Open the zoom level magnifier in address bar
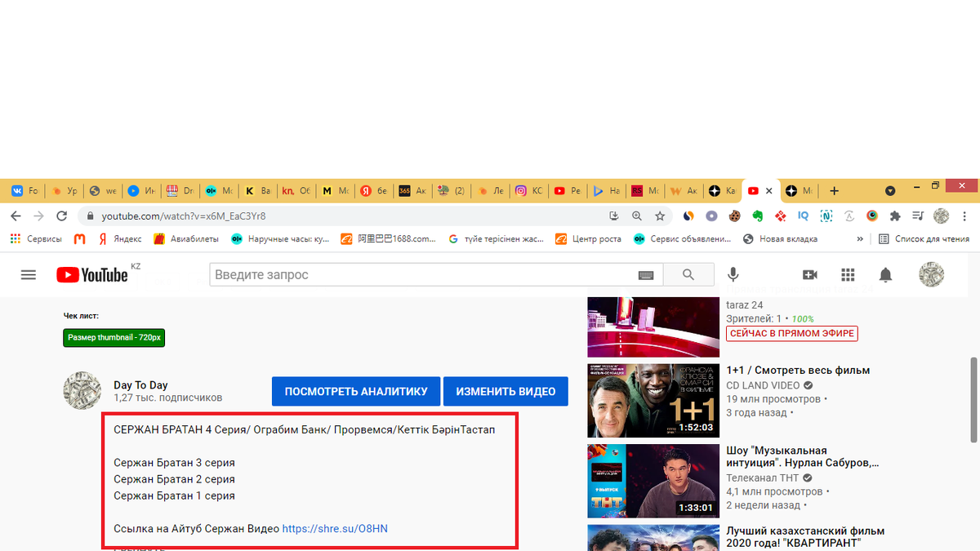Image resolution: width=980 pixels, height=551 pixels. click(x=637, y=216)
